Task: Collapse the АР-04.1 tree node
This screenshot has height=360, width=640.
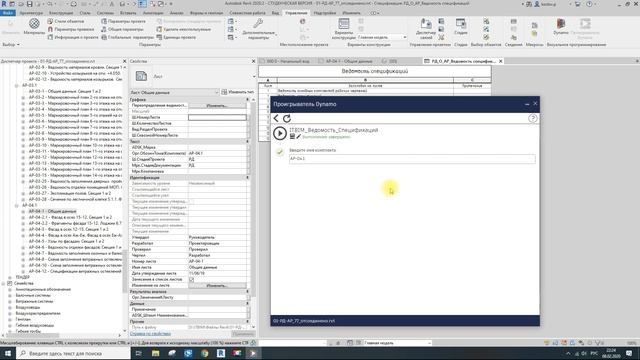Action: pyautogui.click(x=16, y=205)
